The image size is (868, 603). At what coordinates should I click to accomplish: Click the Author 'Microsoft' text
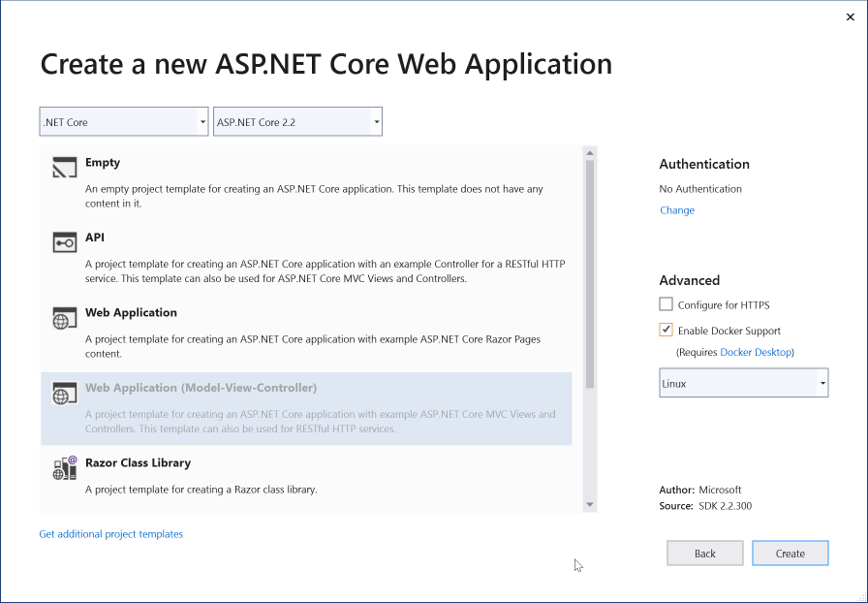point(720,490)
